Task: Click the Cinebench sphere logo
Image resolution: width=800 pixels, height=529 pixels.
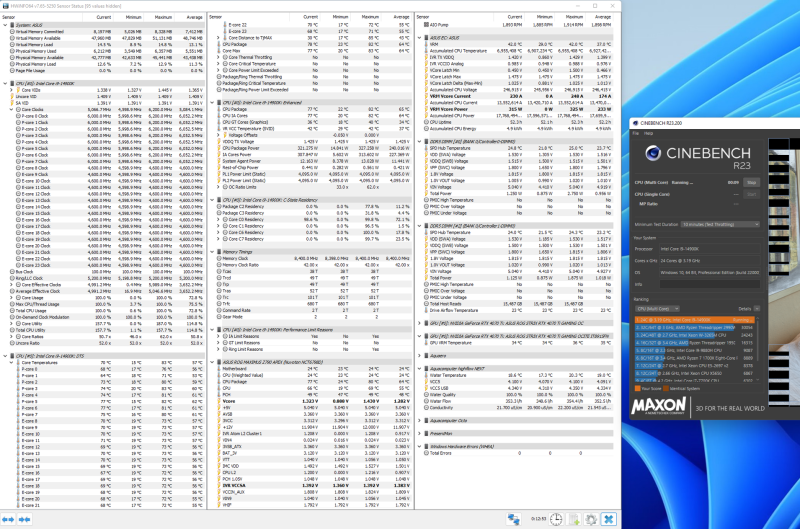Action: (653, 153)
